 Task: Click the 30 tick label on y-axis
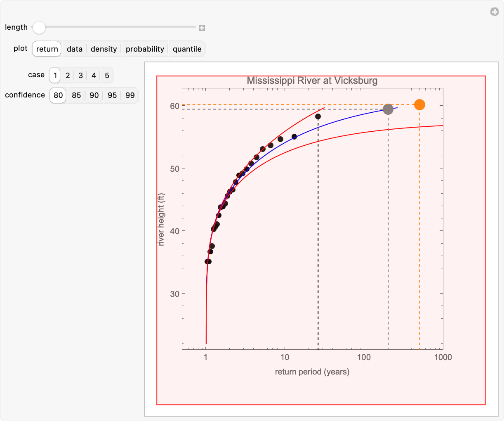(x=175, y=294)
